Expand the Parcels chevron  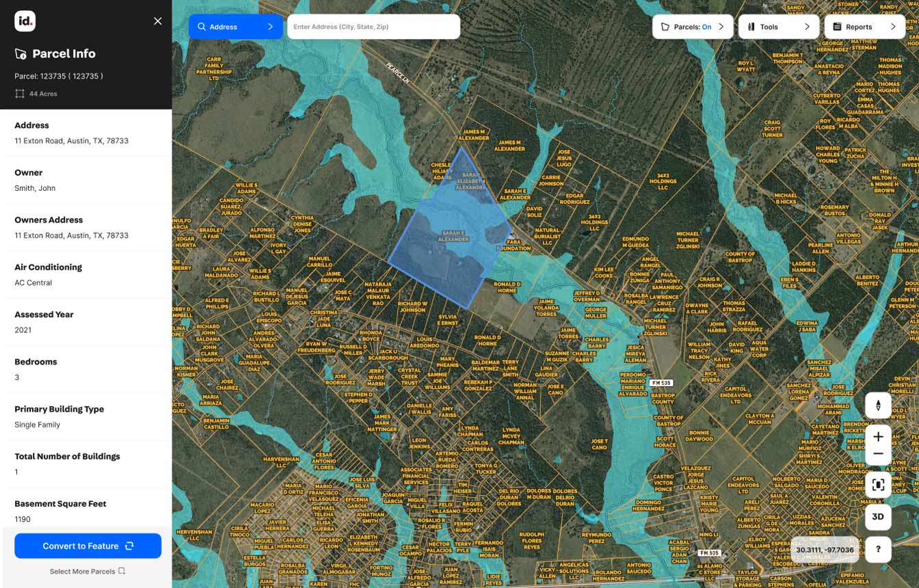tap(721, 27)
